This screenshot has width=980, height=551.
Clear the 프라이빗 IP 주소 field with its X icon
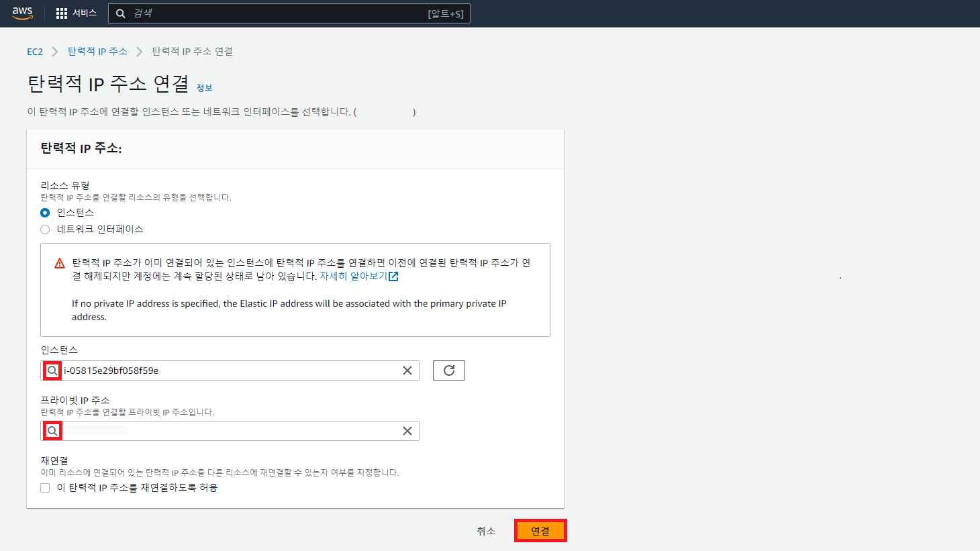point(407,431)
